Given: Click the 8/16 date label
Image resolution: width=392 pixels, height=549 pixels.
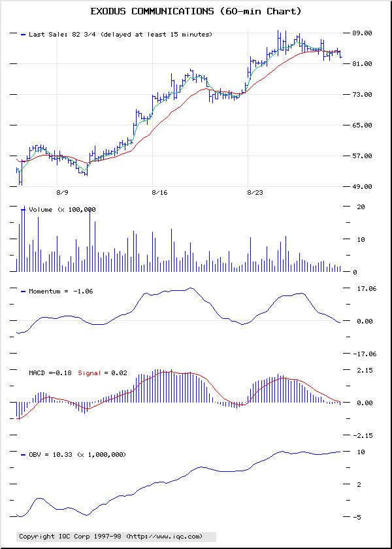Looking at the screenshot, I should (159, 193).
